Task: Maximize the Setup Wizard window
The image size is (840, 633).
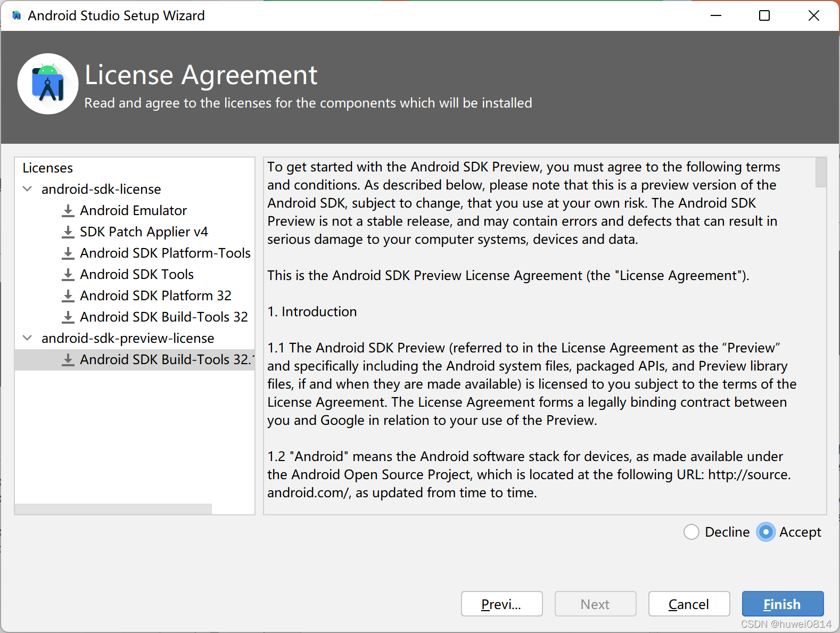Action: tap(764, 15)
